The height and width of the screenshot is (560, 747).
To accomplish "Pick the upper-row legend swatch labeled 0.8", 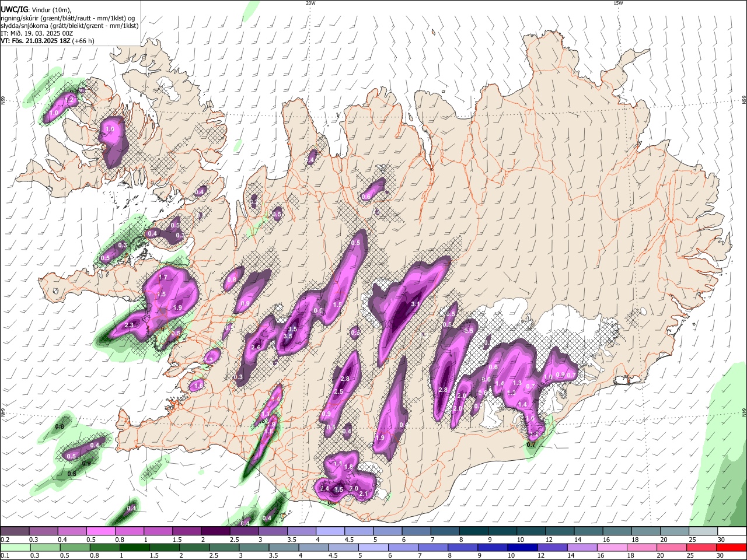I will (x=129, y=531).
